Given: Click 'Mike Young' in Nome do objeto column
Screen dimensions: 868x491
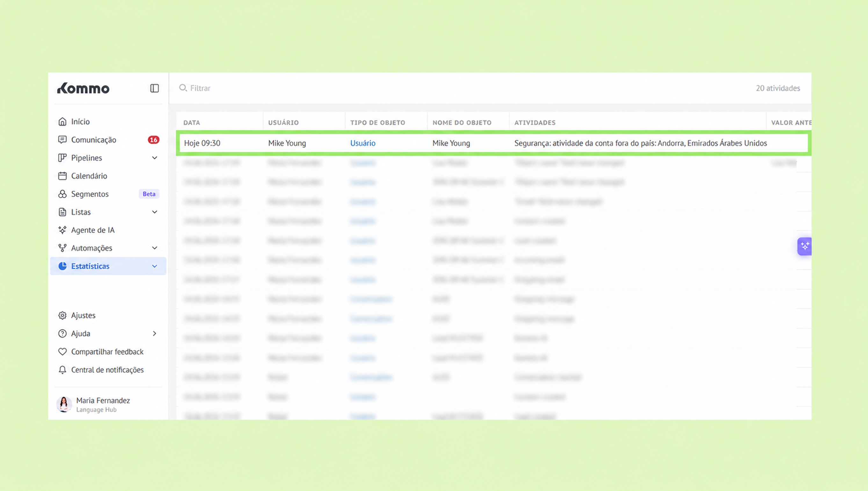Looking at the screenshot, I should [451, 143].
